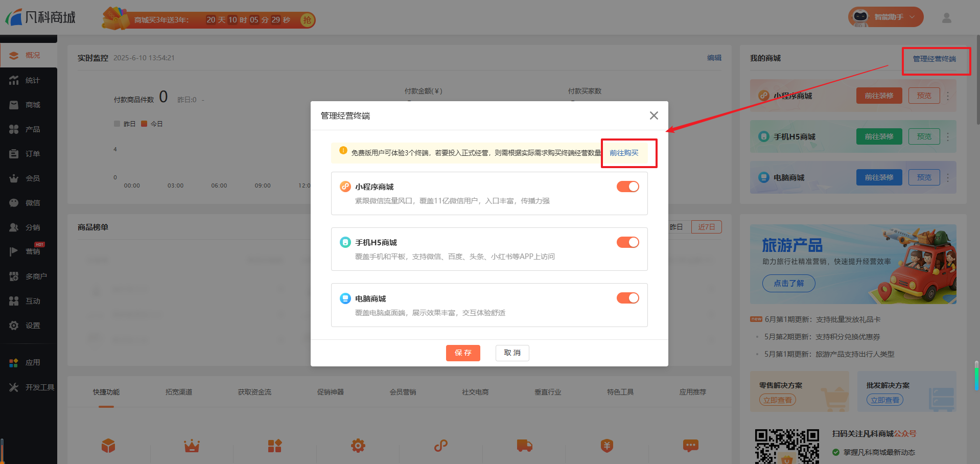Click 前往装修 for 手机H5商城
The image size is (980, 464).
pos(879,136)
